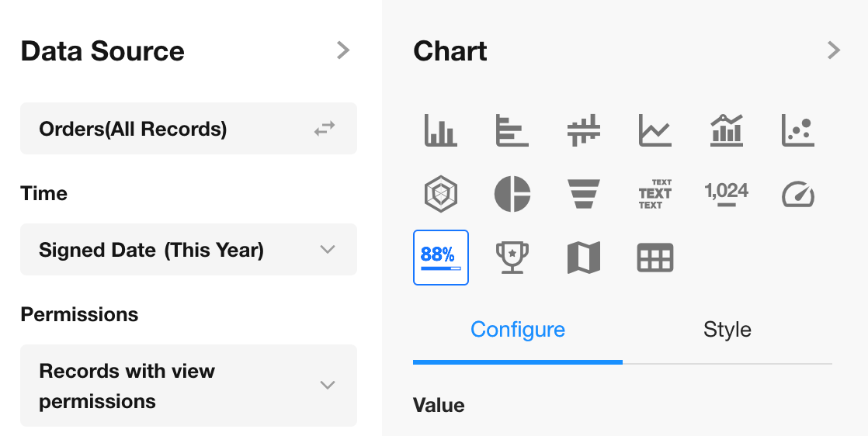This screenshot has width=868, height=436.
Task: Choose the word cloud TEXT chart
Action: (x=654, y=193)
